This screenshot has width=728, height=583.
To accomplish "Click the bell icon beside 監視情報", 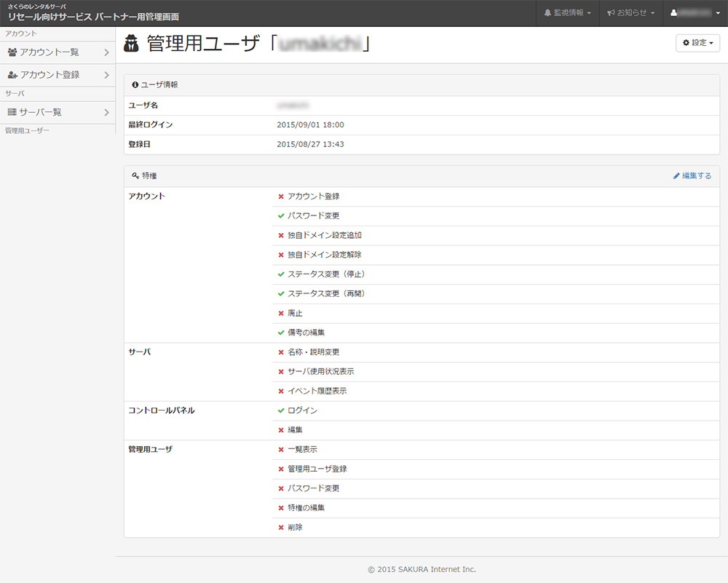I will pos(547,13).
